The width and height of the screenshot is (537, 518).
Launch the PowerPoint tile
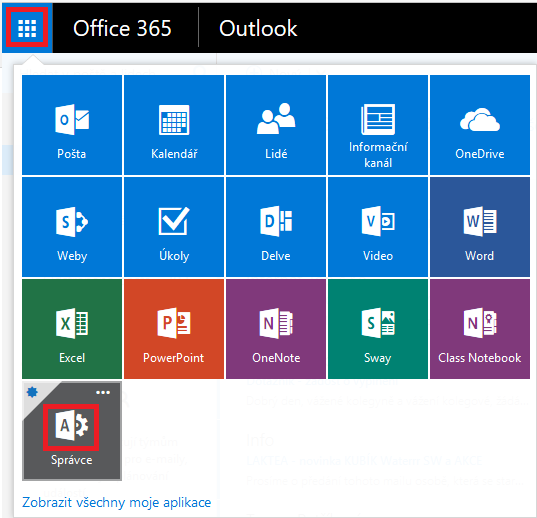(174, 329)
